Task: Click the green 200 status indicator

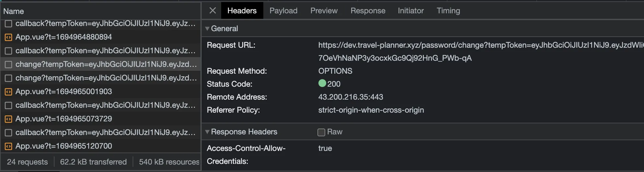Action: click(x=322, y=83)
